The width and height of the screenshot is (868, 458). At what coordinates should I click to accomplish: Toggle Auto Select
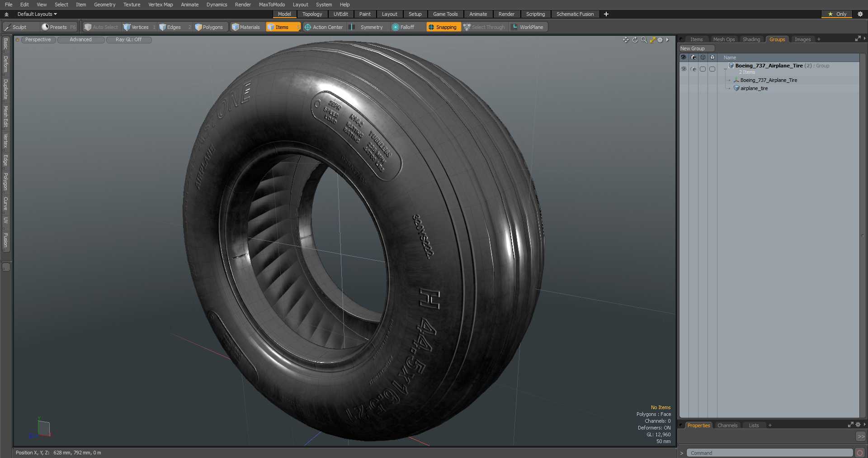[x=101, y=27]
